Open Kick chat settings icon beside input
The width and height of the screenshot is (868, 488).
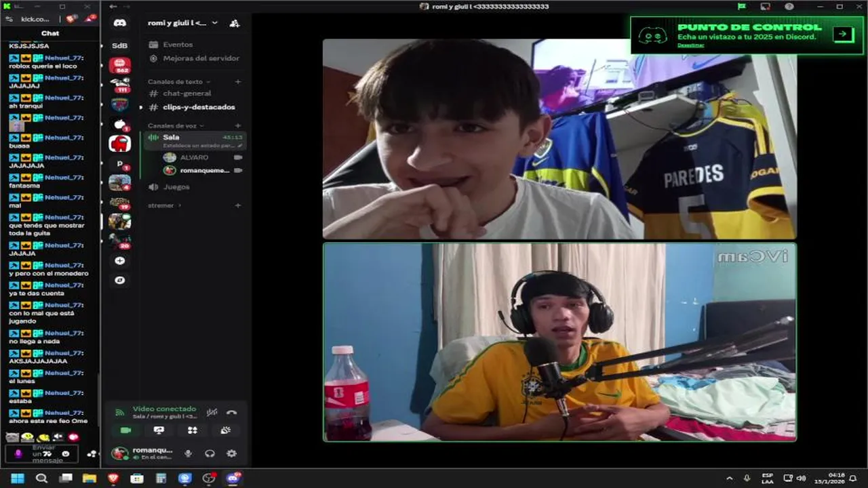91,453
